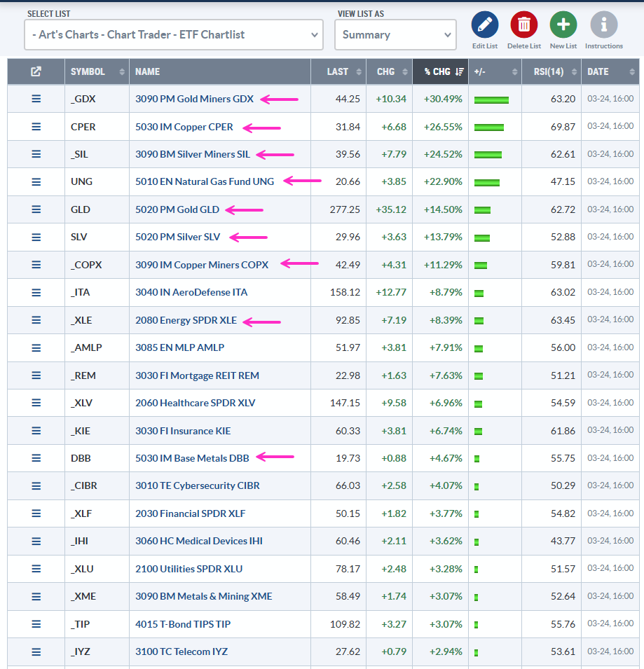
Task: Open the row menu icon for _AMLP
Action: (36, 347)
